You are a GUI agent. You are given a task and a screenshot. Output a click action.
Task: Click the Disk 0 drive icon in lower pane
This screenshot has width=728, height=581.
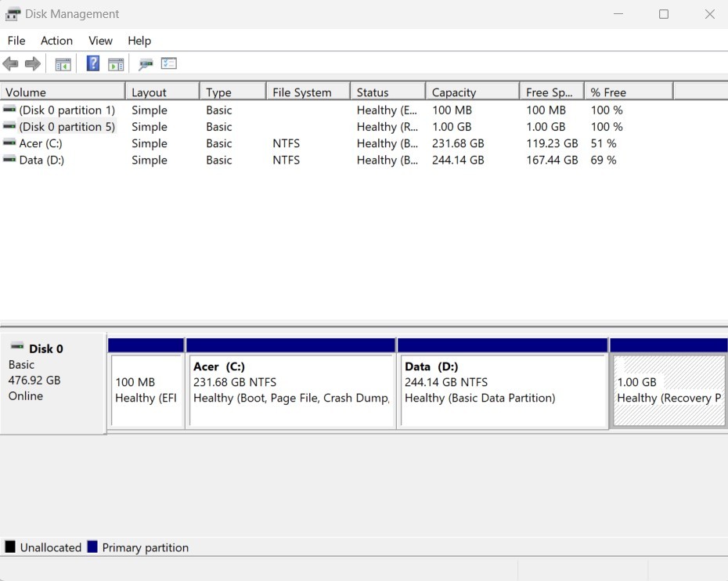click(17, 346)
